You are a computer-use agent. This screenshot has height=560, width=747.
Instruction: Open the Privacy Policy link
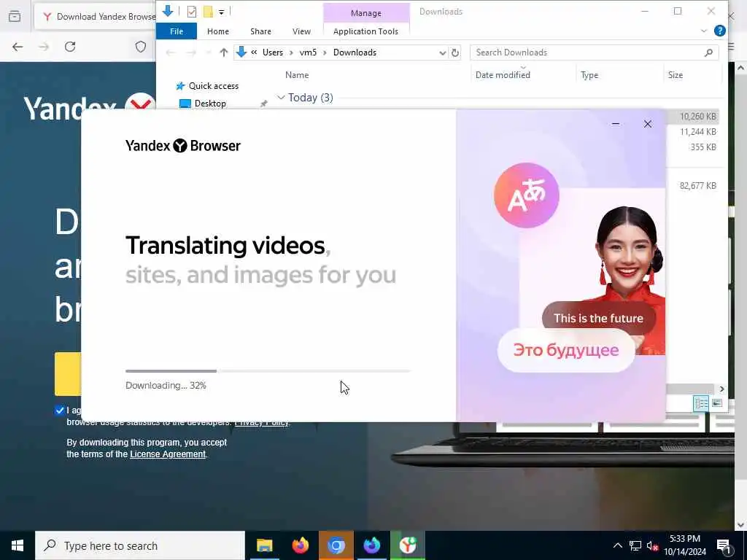[x=262, y=422]
